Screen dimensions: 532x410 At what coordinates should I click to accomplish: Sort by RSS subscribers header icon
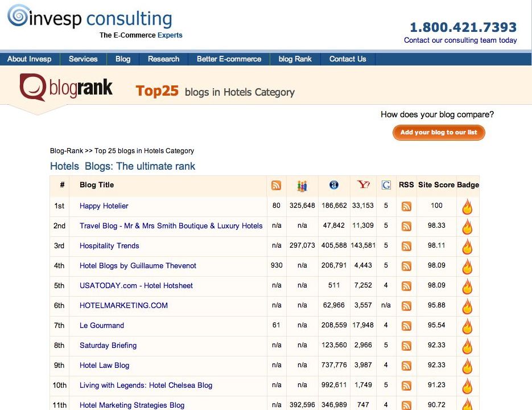(x=276, y=185)
